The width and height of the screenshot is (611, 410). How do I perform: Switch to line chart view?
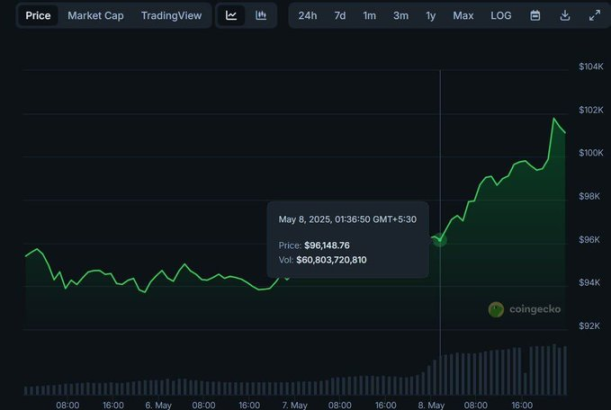(x=231, y=16)
